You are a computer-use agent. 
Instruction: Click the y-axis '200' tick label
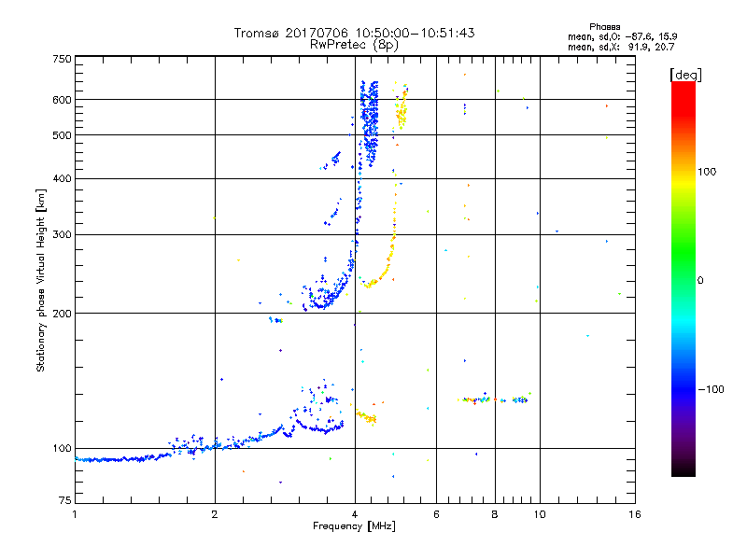click(x=62, y=314)
